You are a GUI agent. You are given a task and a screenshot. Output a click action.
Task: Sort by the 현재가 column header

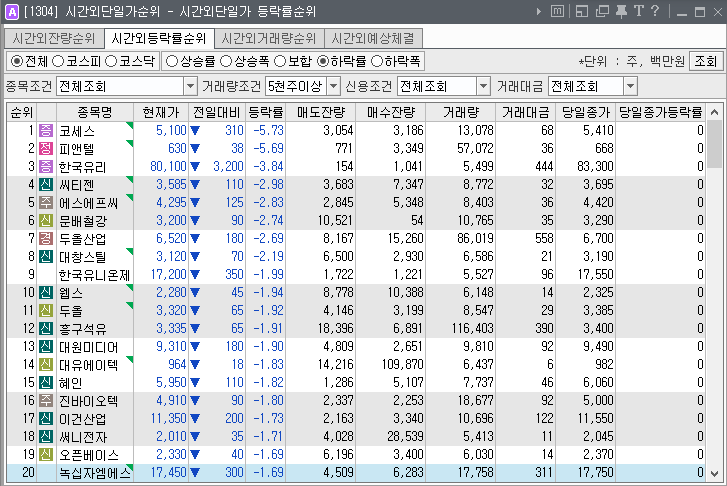161,112
